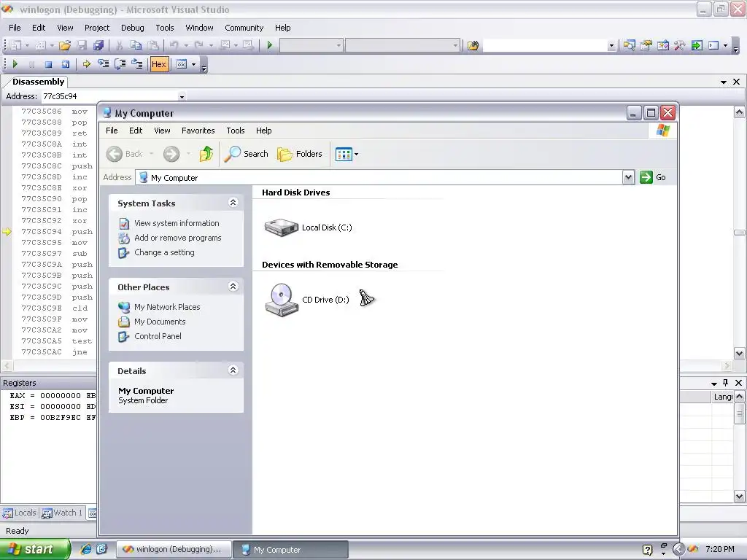Open Tools menu in My Computer

pyautogui.click(x=236, y=131)
